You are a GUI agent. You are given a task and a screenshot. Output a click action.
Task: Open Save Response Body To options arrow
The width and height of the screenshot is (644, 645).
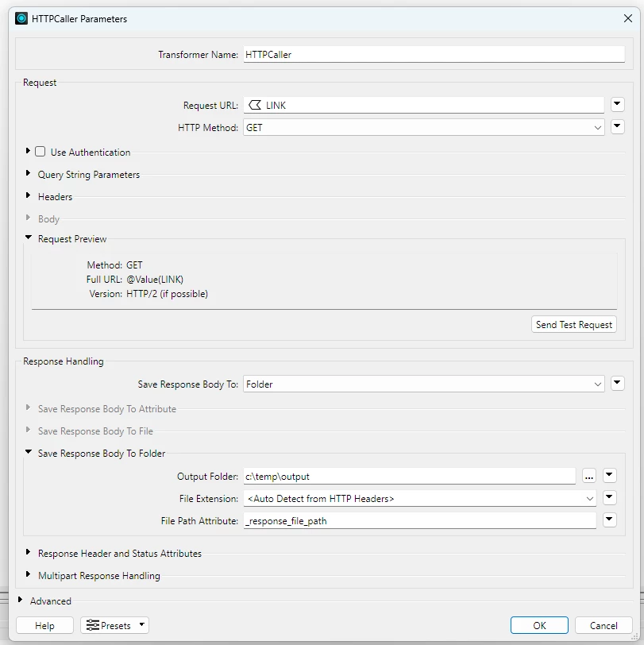click(617, 384)
